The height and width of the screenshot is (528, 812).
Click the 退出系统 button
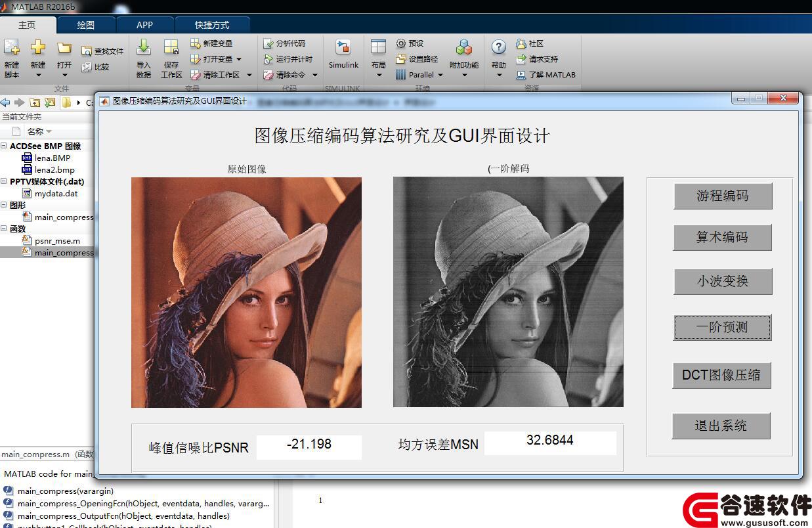pyautogui.click(x=721, y=426)
